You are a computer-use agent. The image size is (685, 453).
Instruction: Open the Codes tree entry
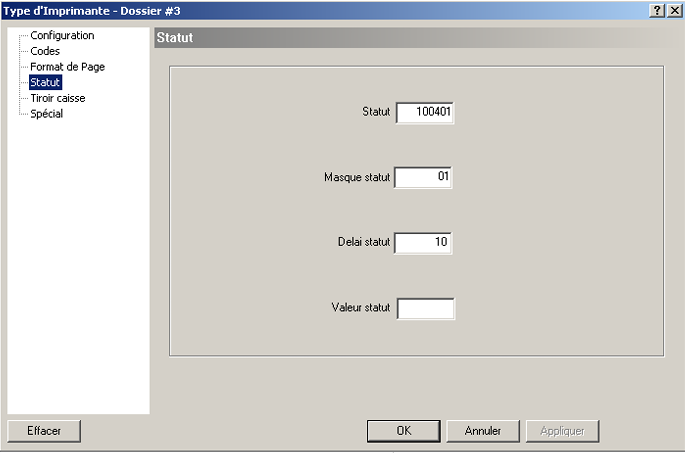pyautogui.click(x=45, y=51)
